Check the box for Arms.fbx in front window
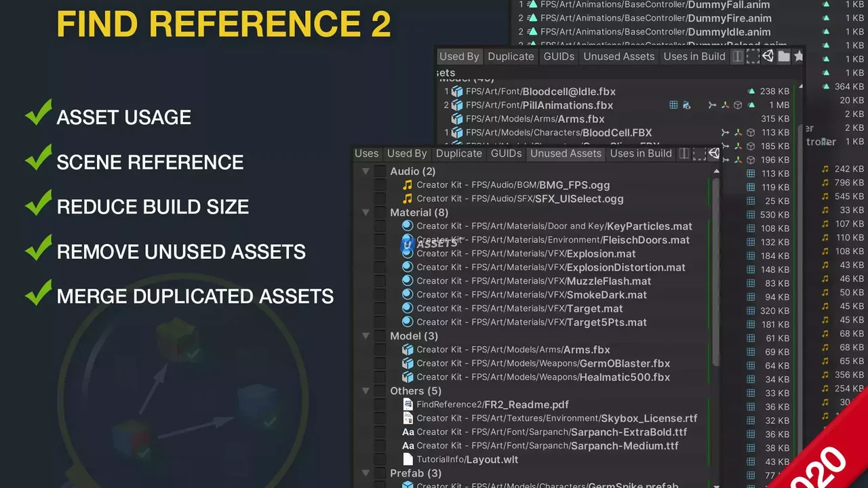868x488 pixels. tap(380, 350)
